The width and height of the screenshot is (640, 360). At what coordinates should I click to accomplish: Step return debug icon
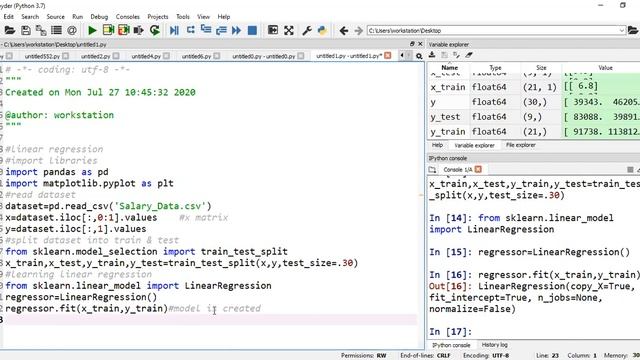(221, 30)
